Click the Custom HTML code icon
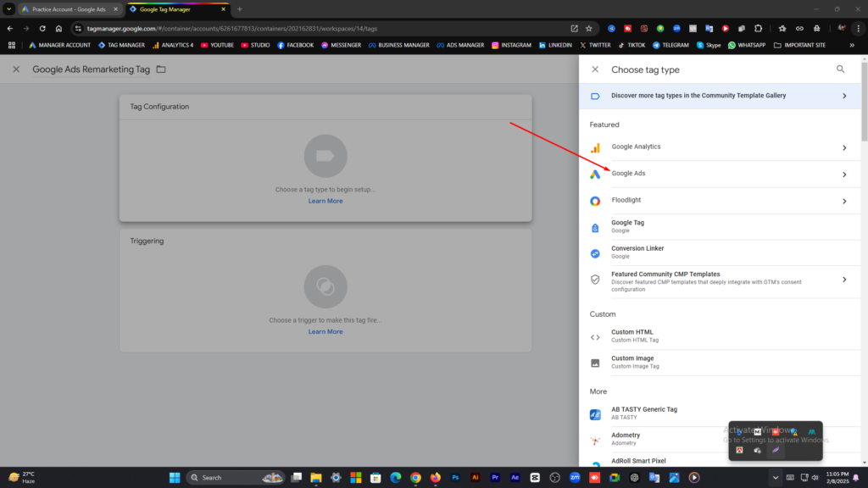The height and width of the screenshot is (488, 868). tap(595, 337)
